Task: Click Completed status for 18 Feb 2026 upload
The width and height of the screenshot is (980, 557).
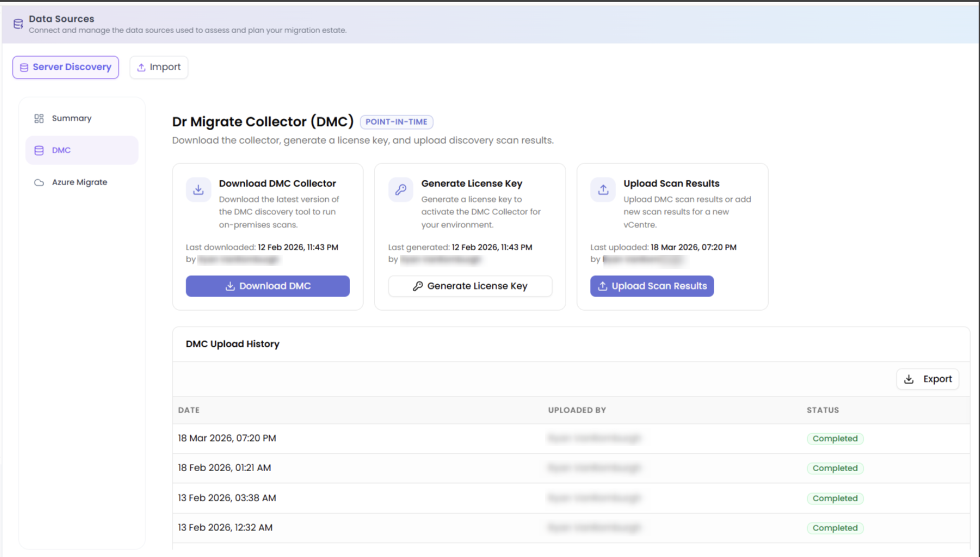Action: pos(835,468)
